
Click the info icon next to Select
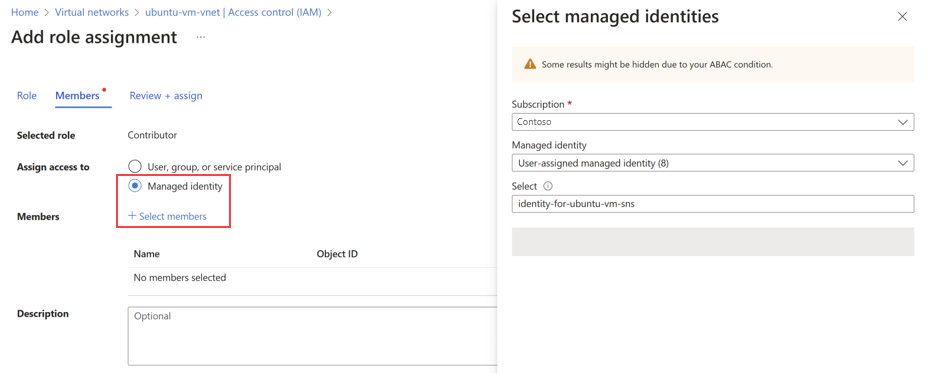click(547, 186)
